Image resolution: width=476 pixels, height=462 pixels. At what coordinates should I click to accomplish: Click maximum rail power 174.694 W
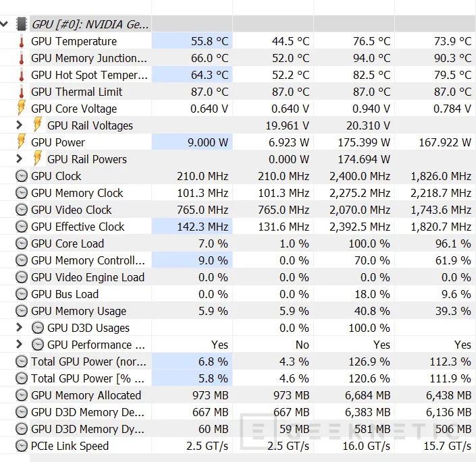pyautogui.click(x=364, y=159)
